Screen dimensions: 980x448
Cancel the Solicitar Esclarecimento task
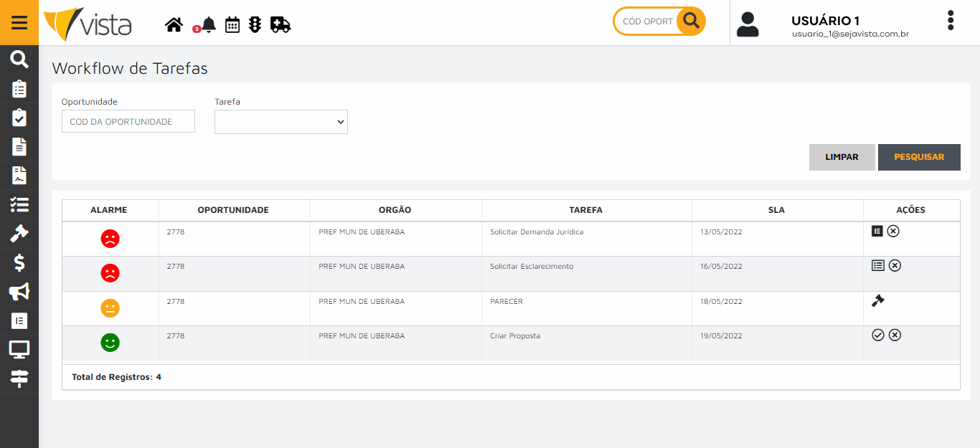click(895, 265)
